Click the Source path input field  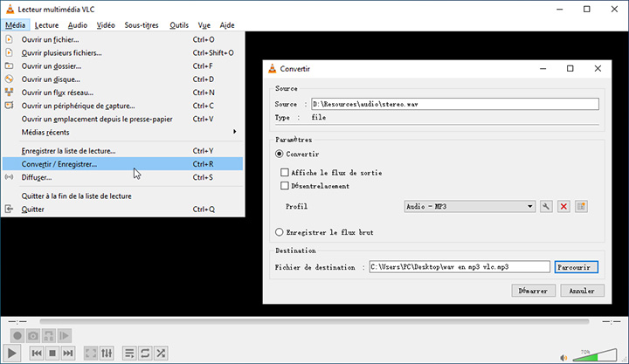coord(455,104)
